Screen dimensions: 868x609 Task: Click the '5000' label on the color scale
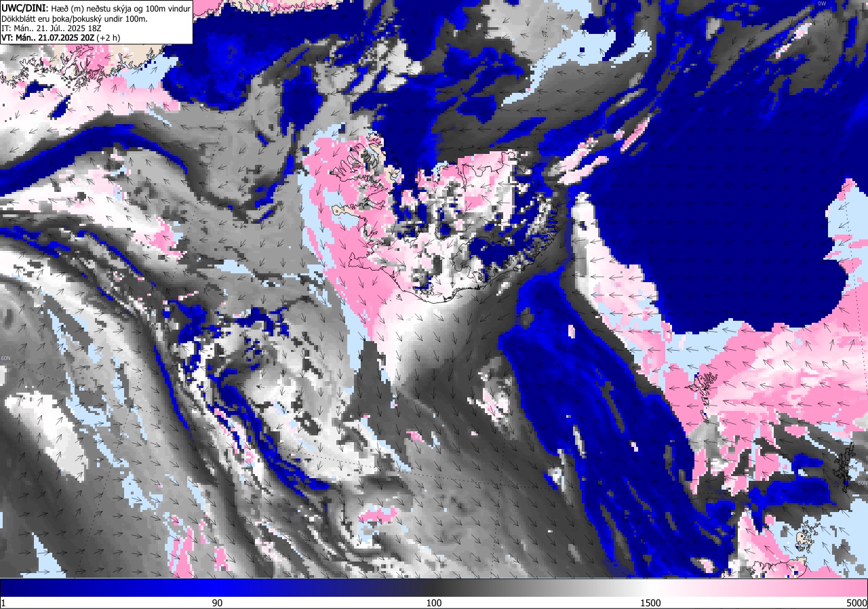856,603
